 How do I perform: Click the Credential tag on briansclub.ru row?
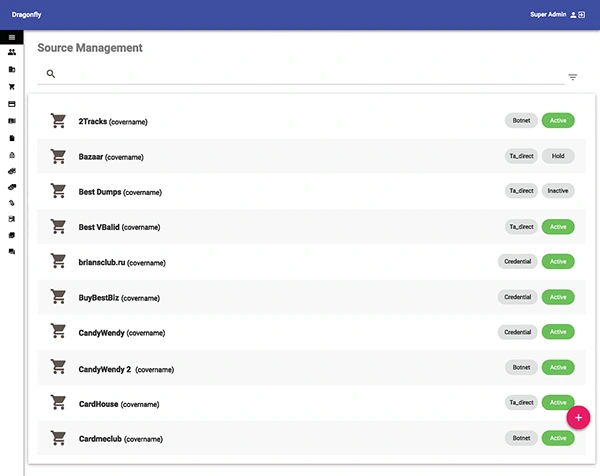(x=517, y=261)
